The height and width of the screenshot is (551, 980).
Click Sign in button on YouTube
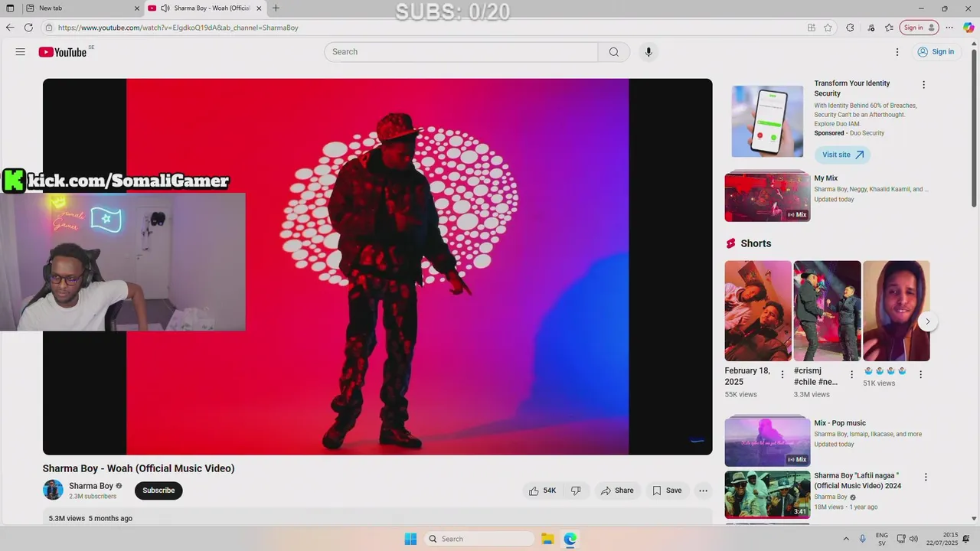[936, 52]
